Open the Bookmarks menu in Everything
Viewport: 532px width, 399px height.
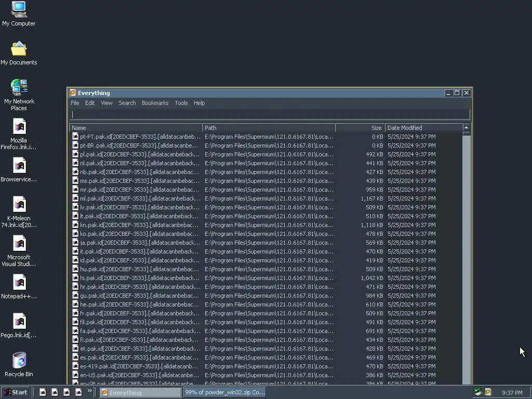click(x=155, y=103)
